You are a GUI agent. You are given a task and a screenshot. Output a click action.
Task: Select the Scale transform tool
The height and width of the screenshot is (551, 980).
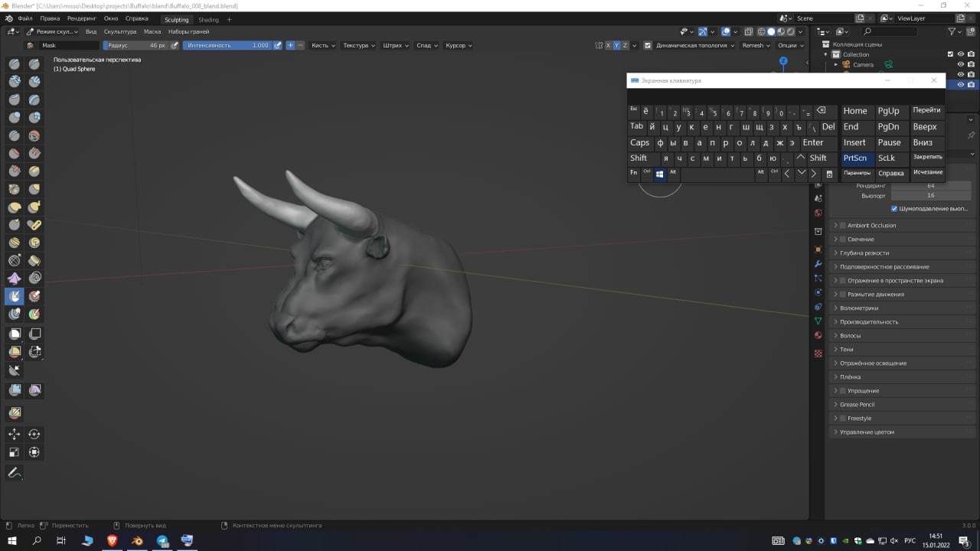15,452
